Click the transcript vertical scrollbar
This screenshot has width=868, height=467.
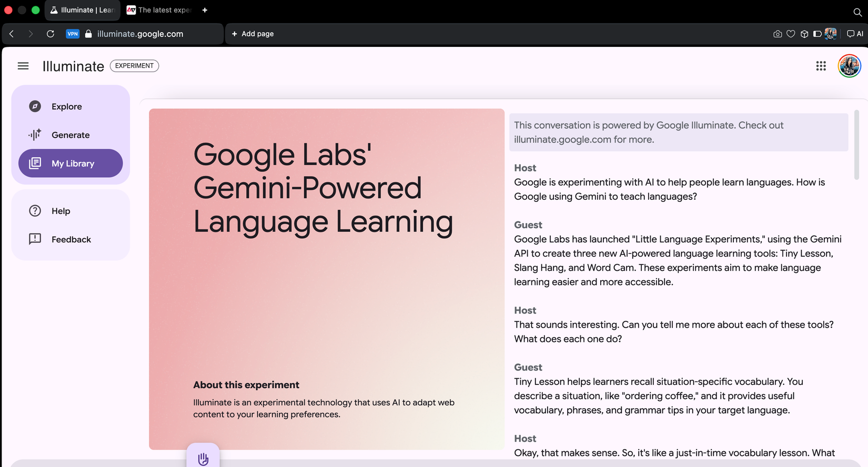pos(856,145)
